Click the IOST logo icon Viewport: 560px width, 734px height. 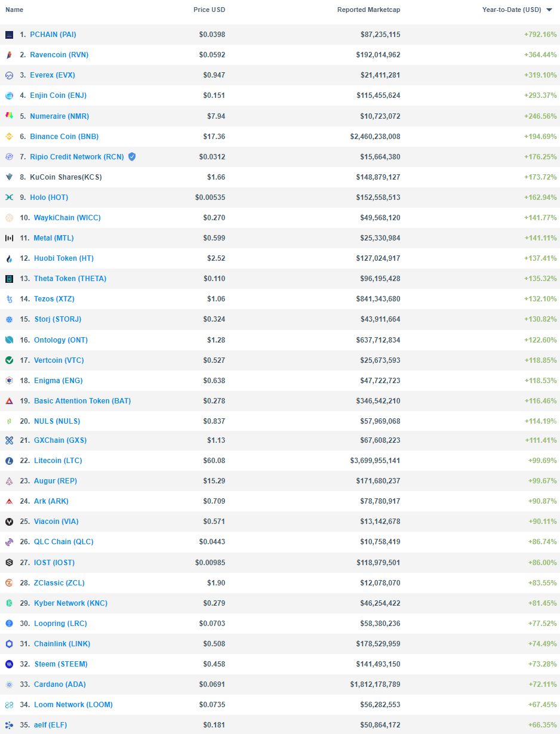click(9, 563)
